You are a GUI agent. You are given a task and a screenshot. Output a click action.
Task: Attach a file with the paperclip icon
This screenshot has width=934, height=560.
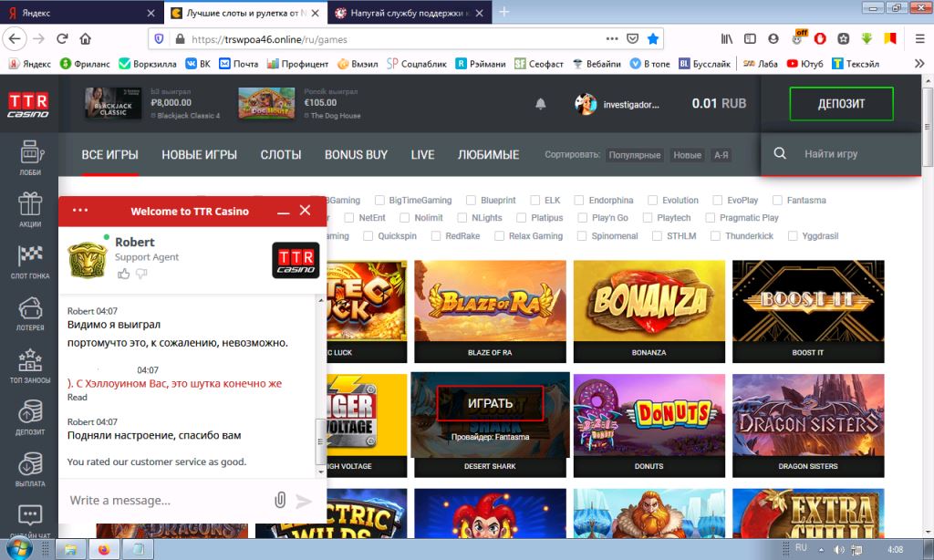(280, 500)
